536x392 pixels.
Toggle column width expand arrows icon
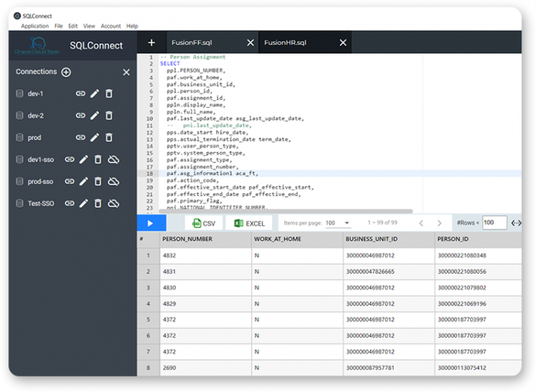pos(516,223)
